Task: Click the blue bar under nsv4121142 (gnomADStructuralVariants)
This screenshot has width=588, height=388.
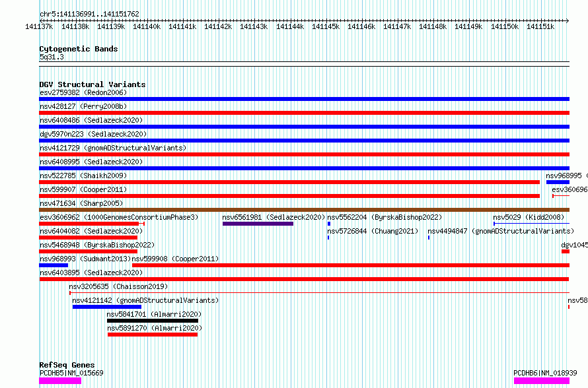Action: [x=107, y=307]
